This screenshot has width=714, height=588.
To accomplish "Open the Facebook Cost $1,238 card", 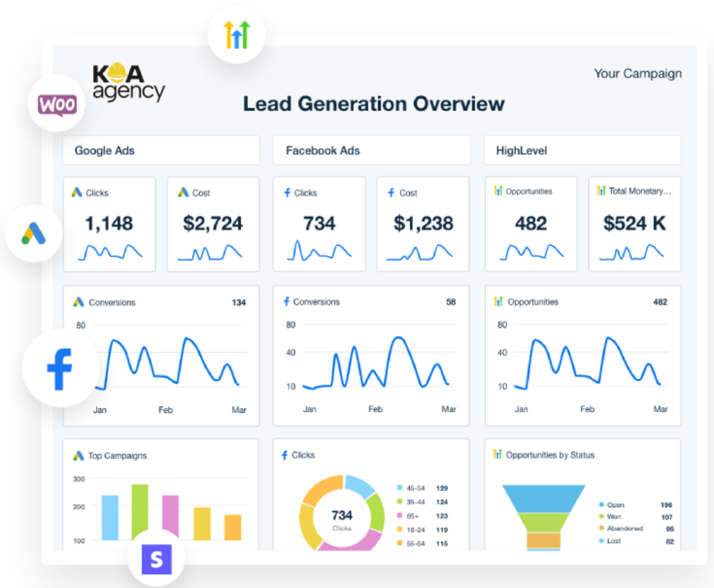I will [423, 224].
